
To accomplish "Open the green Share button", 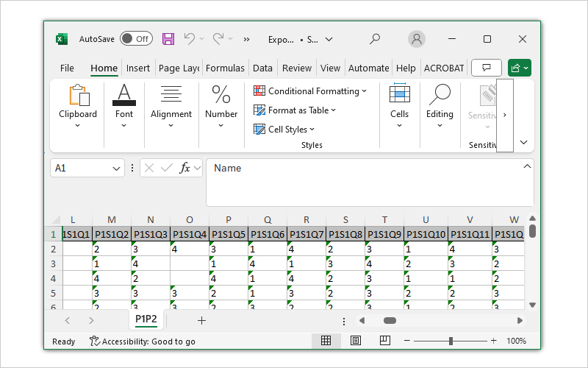I will pyautogui.click(x=520, y=68).
